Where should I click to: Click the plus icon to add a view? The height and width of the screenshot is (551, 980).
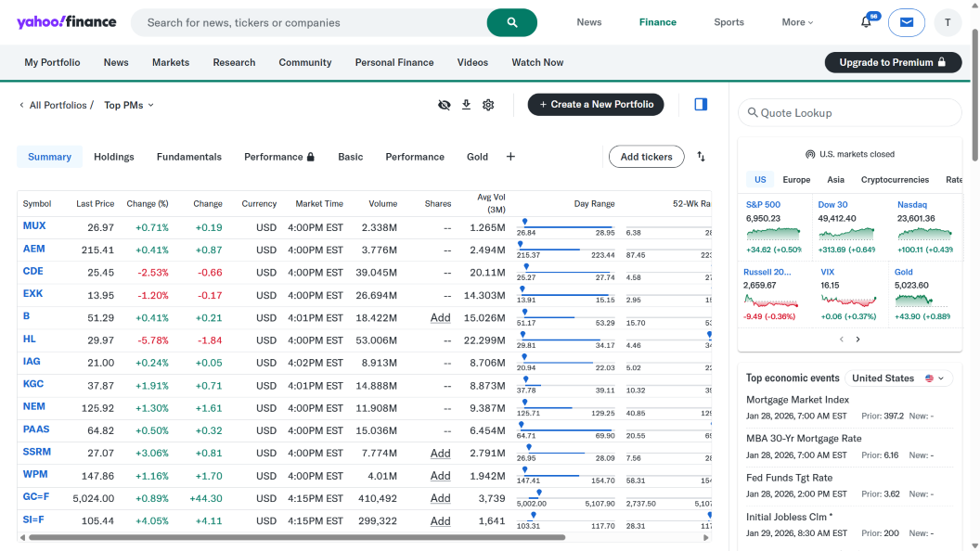tap(510, 157)
